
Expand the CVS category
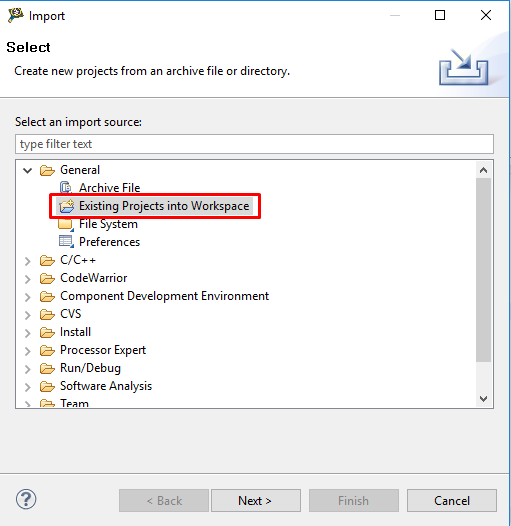click(x=28, y=315)
